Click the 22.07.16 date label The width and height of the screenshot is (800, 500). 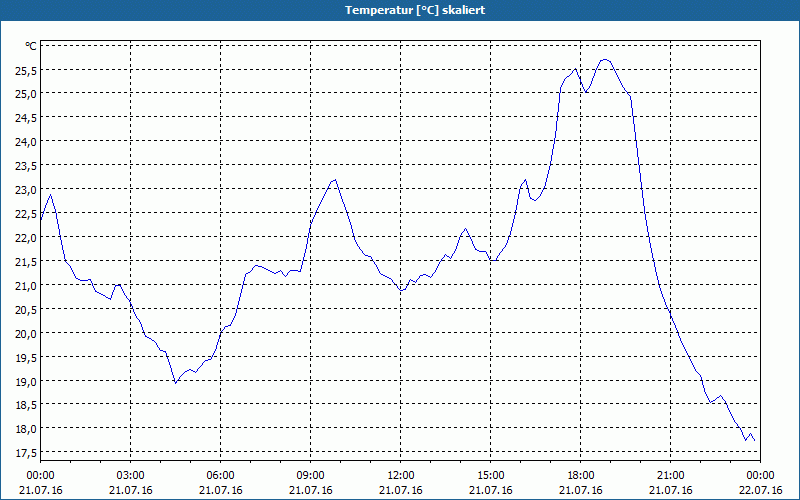tap(761, 490)
